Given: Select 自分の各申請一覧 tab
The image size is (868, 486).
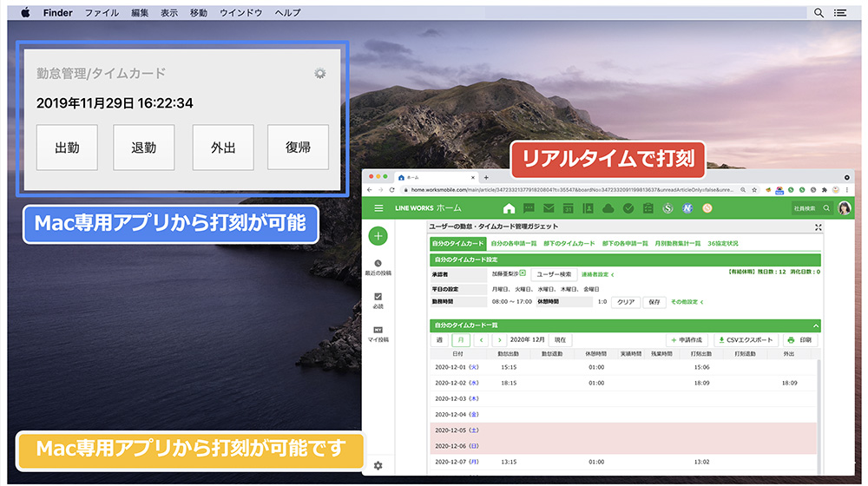Looking at the screenshot, I should pos(513,244).
